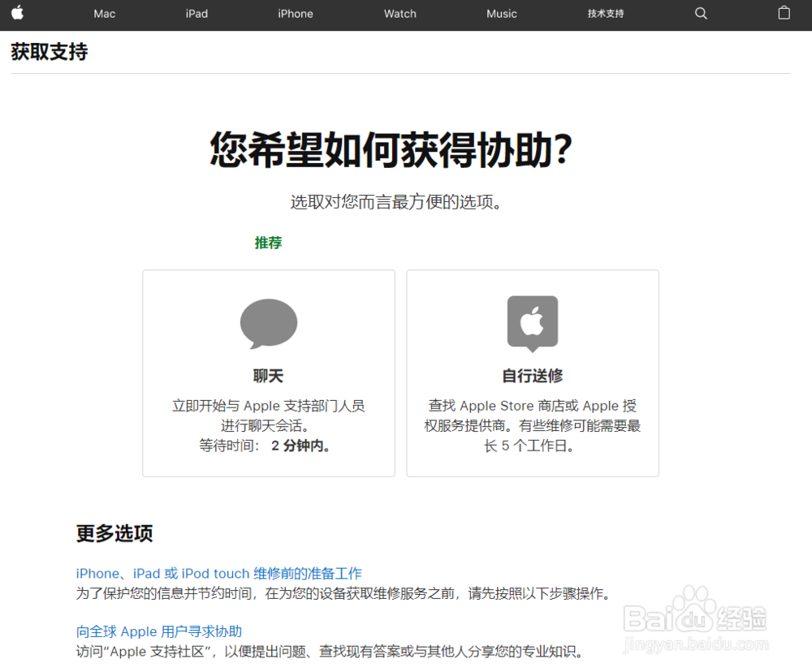Click the Watch navigation item
Viewport: 812px width, 672px height.
[x=400, y=14]
